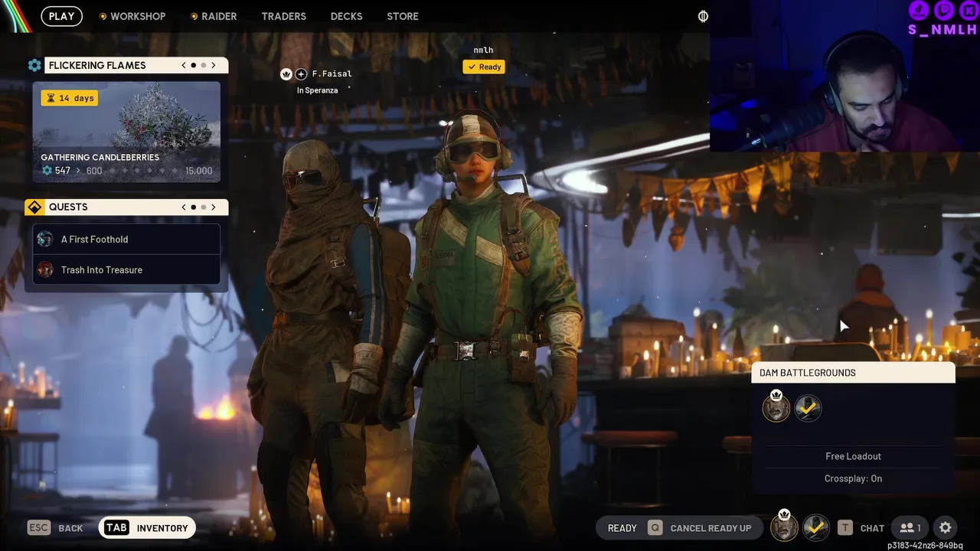Go to the TRADERS tab

pos(283,16)
